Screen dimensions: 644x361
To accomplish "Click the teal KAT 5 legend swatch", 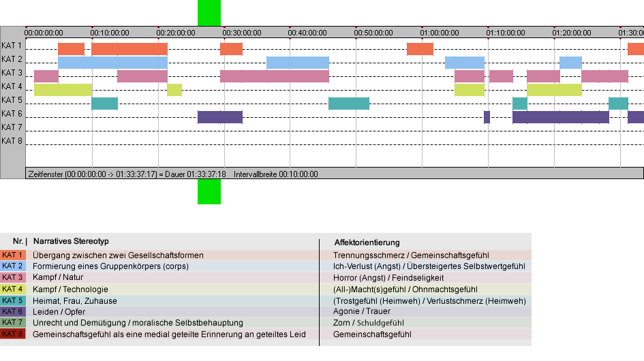I will (x=13, y=300).
